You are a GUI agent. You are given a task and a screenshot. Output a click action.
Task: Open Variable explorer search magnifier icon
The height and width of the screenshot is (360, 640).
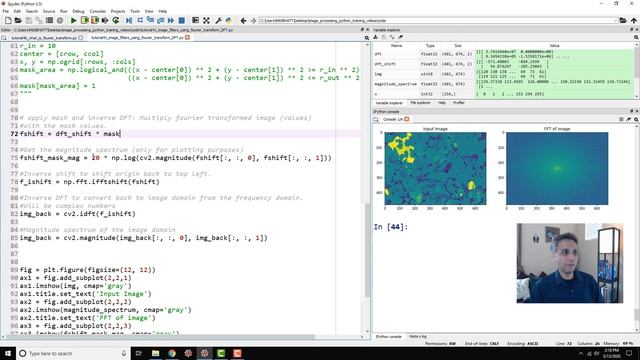click(x=636, y=37)
